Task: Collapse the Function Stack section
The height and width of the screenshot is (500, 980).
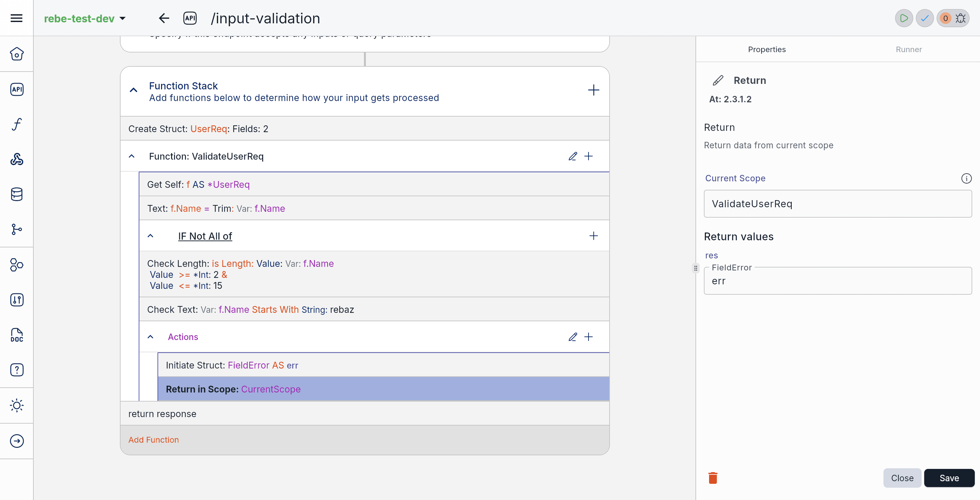Action: (133, 90)
